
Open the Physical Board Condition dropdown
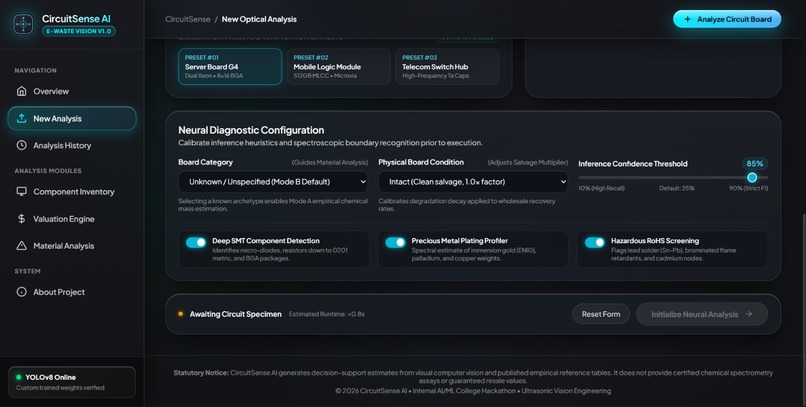pyautogui.click(x=473, y=182)
